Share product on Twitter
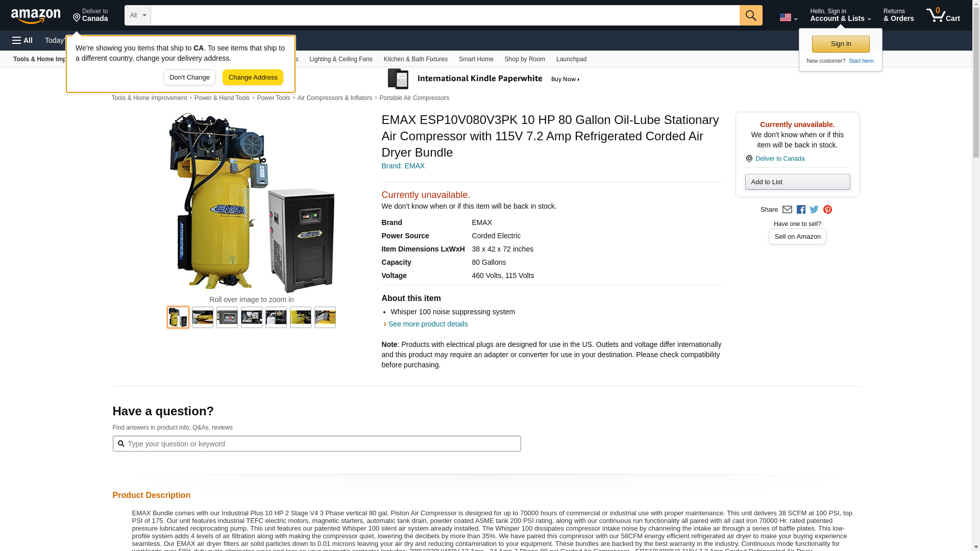Screen dimensions: 980x551 [x=814, y=210]
